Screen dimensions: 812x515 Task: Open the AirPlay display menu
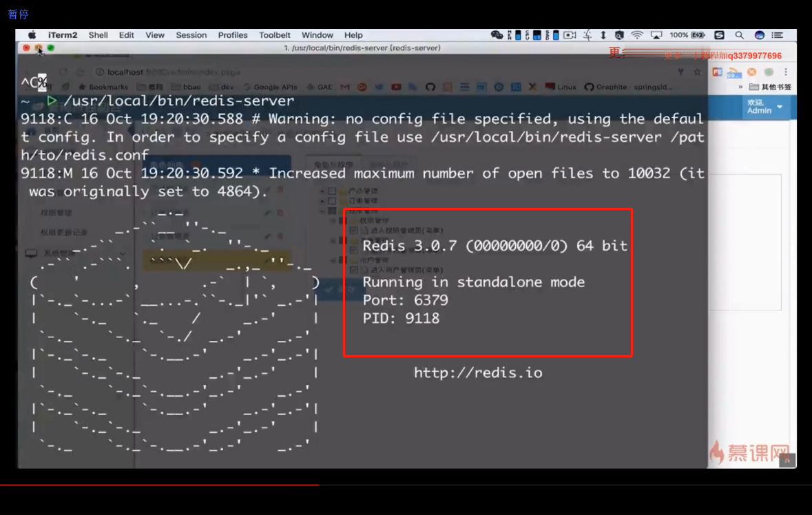(x=656, y=35)
